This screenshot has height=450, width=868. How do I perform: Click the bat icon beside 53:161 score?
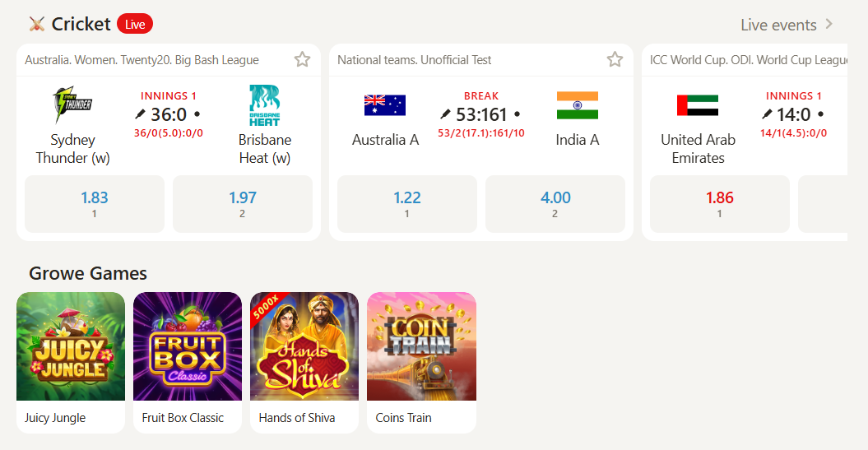click(x=445, y=114)
